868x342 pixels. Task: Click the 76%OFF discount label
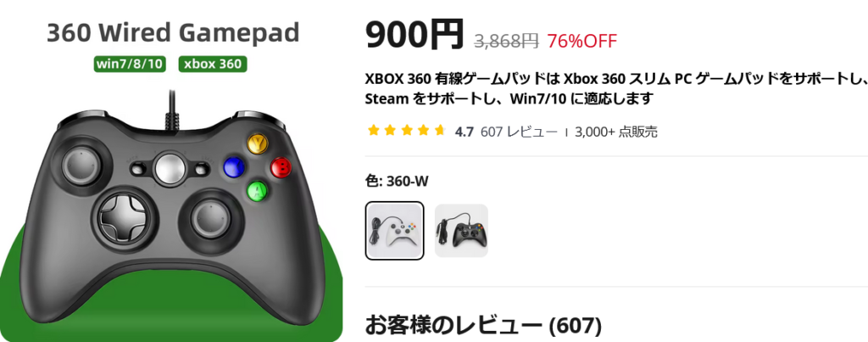(581, 41)
